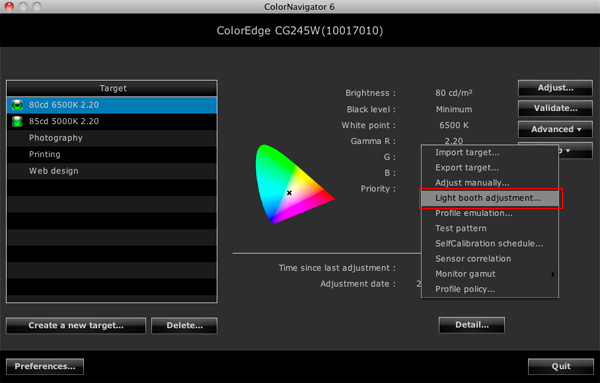600x383 pixels.
Task: Select the 80cd 6500K 2.20 target
Action: pos(112,105)
